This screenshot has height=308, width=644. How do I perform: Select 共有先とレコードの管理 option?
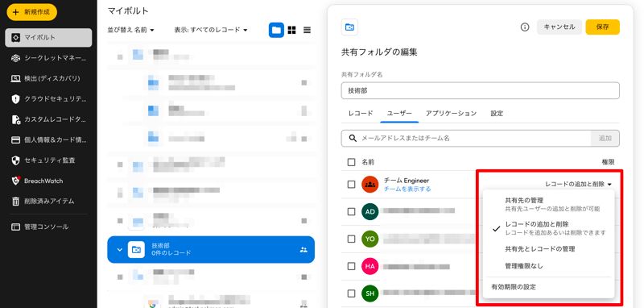tap(548, 249)
